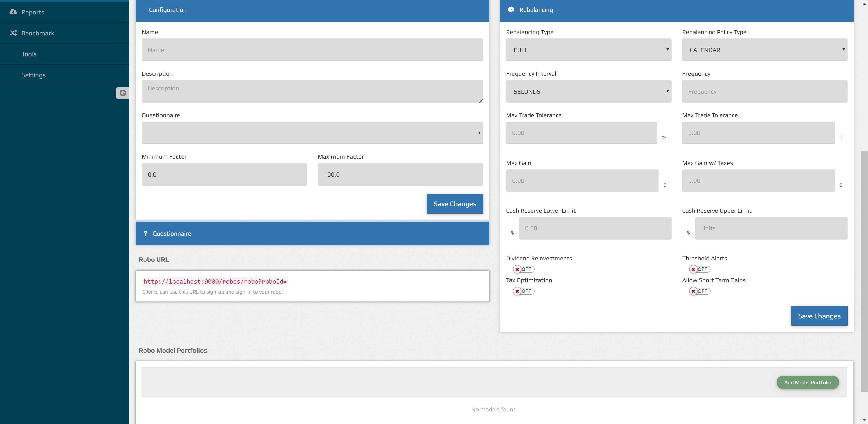Screen dimensions: 868x424
Task: Click the shuffle icon beside Benchmark
Action: [x=12, y=33]
